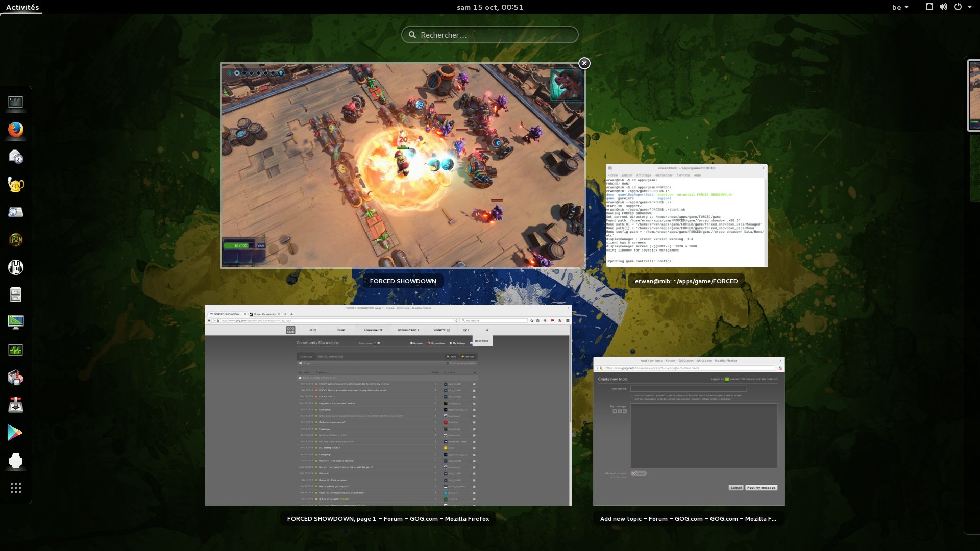Click FILMS in GOG forum preview
980x551 pixels.
(341, 330)
